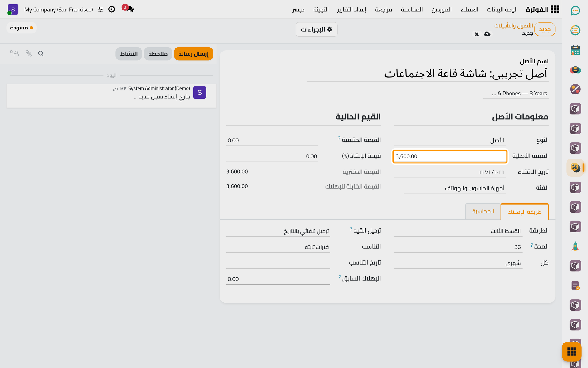Open the To-do list icon in sidebar
The height and width of the screenshot is (368, 588).
pyautogui.click(x=575, y=30)
